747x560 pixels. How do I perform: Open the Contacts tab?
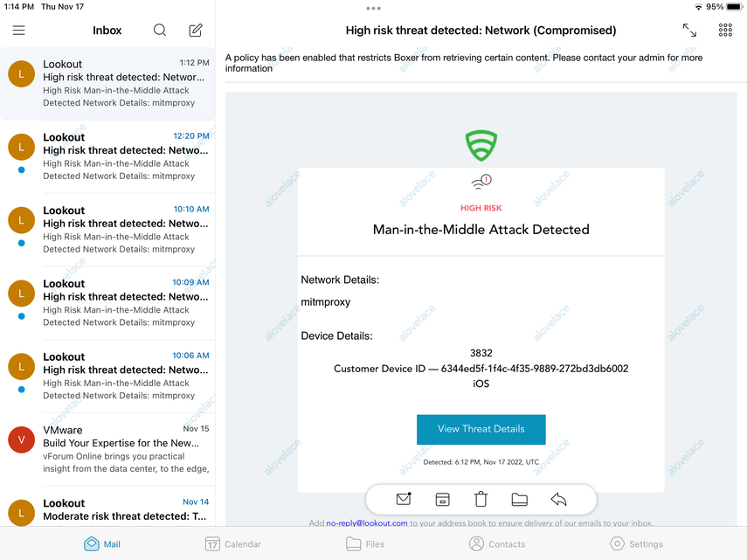tap(497, 543)
